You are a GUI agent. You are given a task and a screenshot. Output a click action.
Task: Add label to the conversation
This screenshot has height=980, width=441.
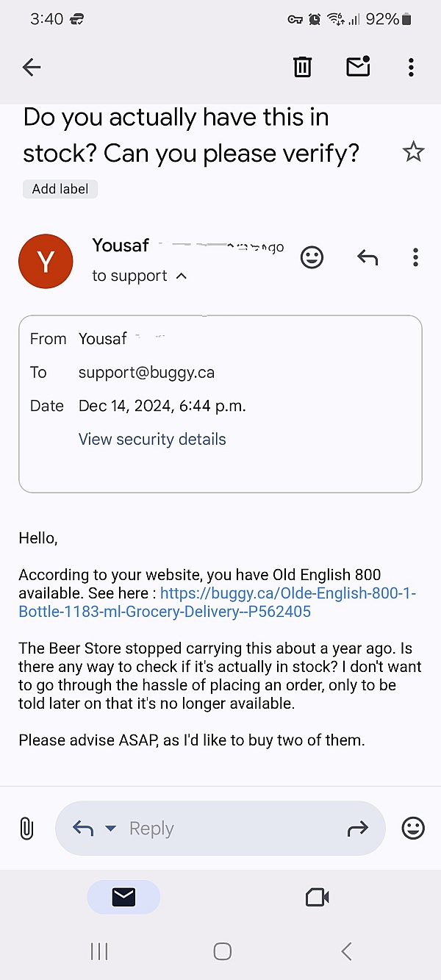point(60,189)
